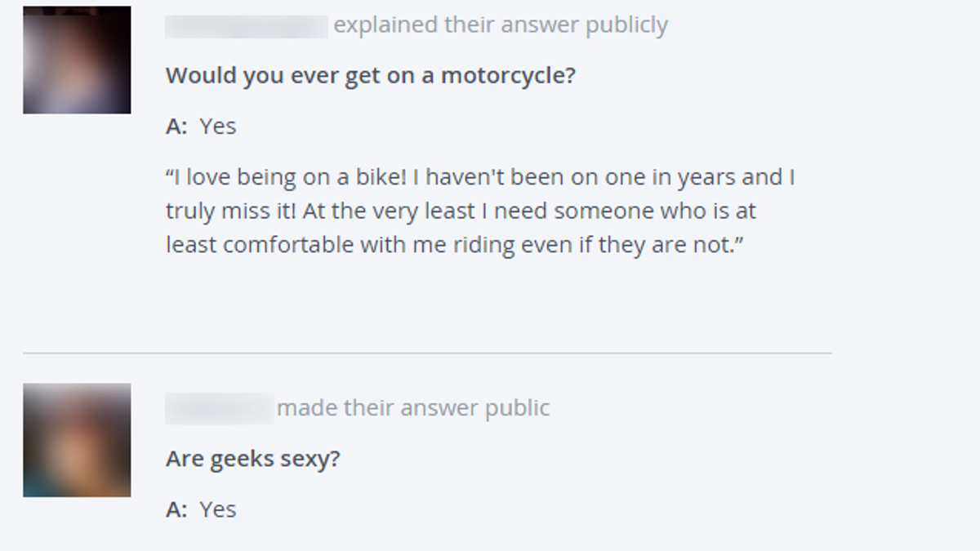Click the quote line starting 'truly miss it!'
This screenshot has height=551, width=980.
click(461, 211)
